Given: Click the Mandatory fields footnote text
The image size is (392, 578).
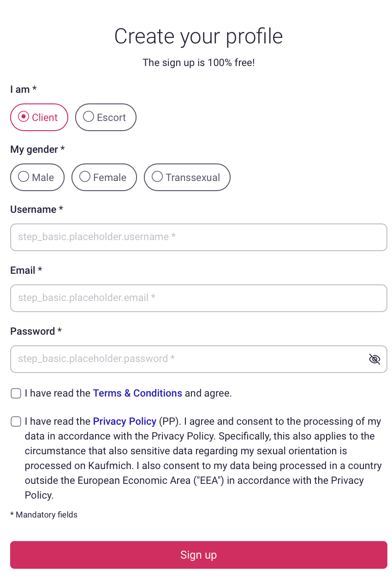Looking at the screenshot, I should click(x=44, y=515).
